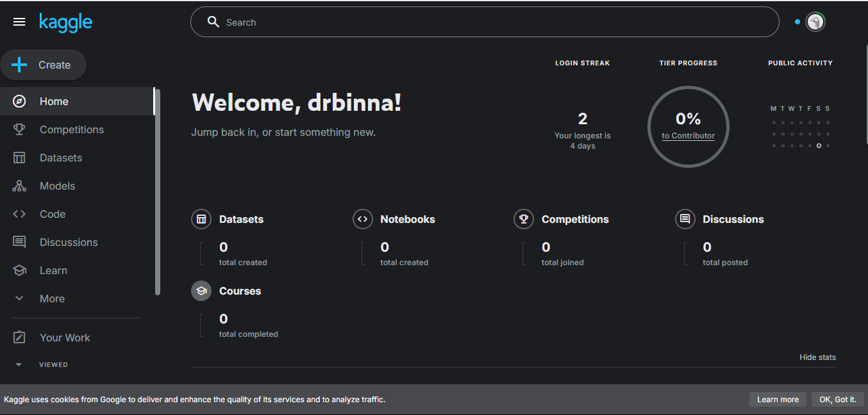Click the Discussions stats heading
The height and width of the screenshot is (415, 868).
(x=733, y=219)
